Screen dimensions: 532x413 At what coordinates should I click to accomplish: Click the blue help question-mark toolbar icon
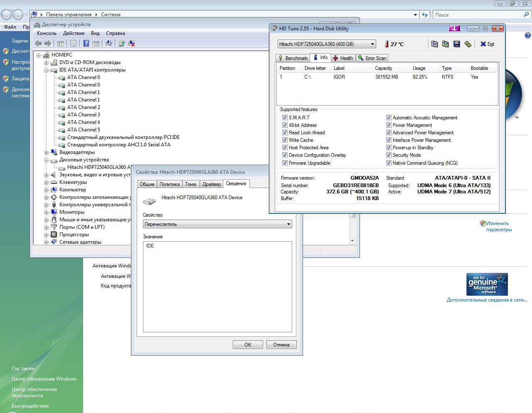(x=86, y=43)
